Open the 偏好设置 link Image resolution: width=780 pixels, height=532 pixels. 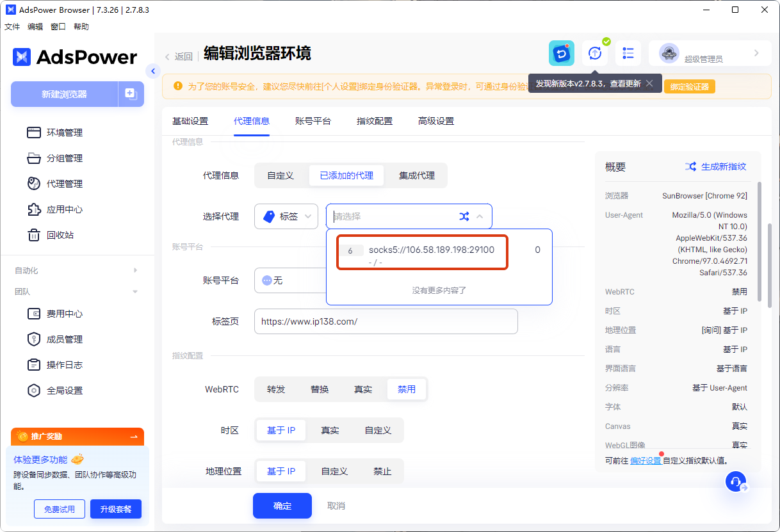point(646,460)
